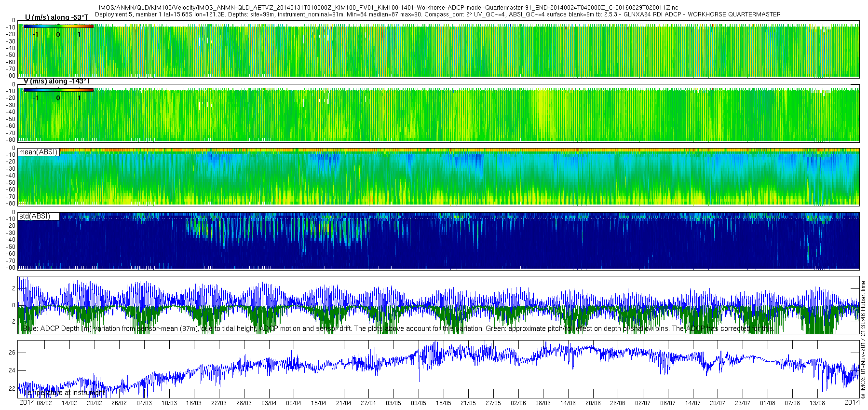Click the 28/03 date tick label
This screenshot has width=868, height=410.
[x=244, y=403]
